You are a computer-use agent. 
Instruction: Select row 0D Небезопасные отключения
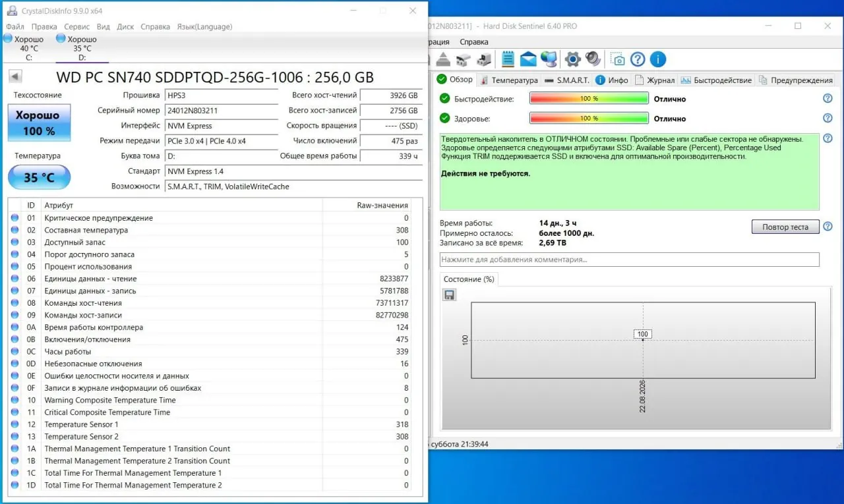tap(210, 364)
